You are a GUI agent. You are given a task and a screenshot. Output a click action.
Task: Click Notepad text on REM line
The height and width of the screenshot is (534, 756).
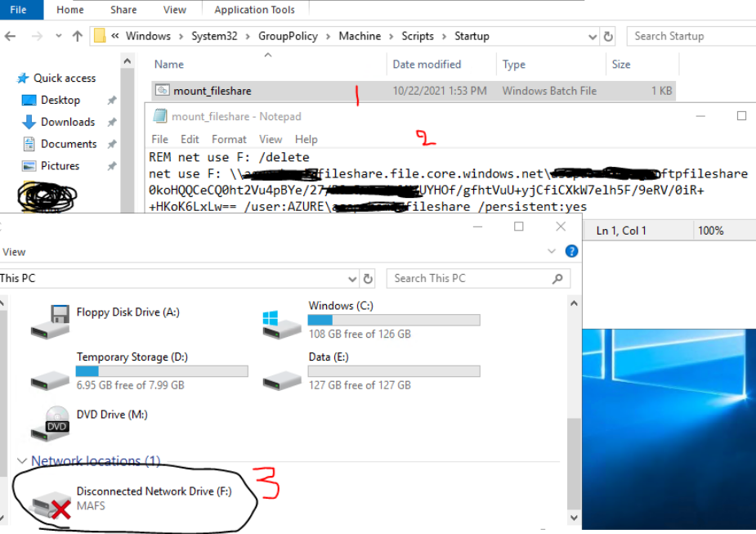(x=229, y=157)
